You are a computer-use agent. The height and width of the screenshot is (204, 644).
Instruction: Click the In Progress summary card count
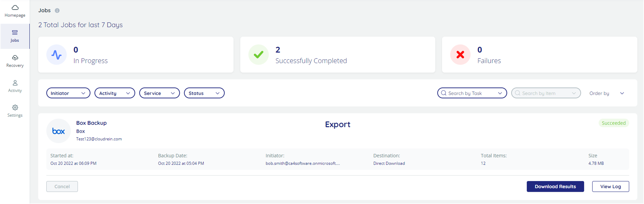tap(76, 50)
